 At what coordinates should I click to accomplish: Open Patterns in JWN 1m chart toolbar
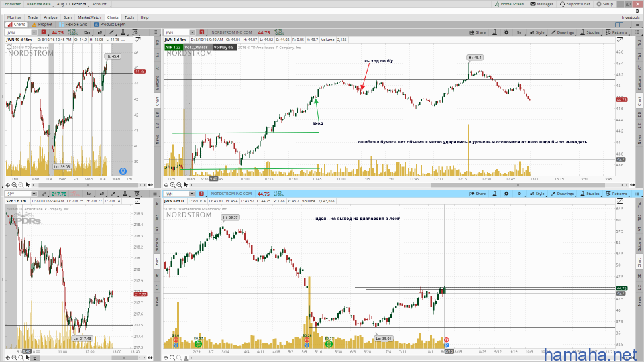point(616,32)
